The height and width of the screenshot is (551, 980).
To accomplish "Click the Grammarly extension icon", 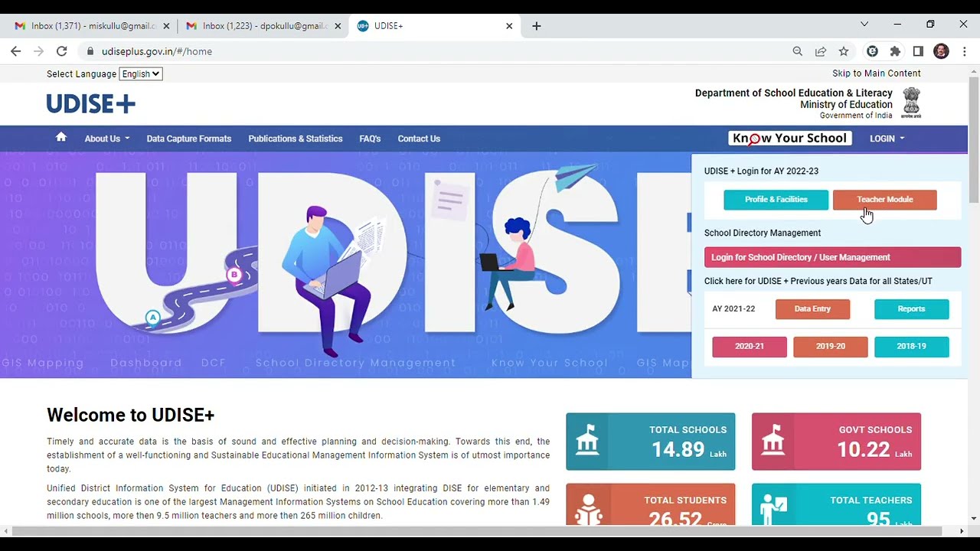I will (872, 51).
